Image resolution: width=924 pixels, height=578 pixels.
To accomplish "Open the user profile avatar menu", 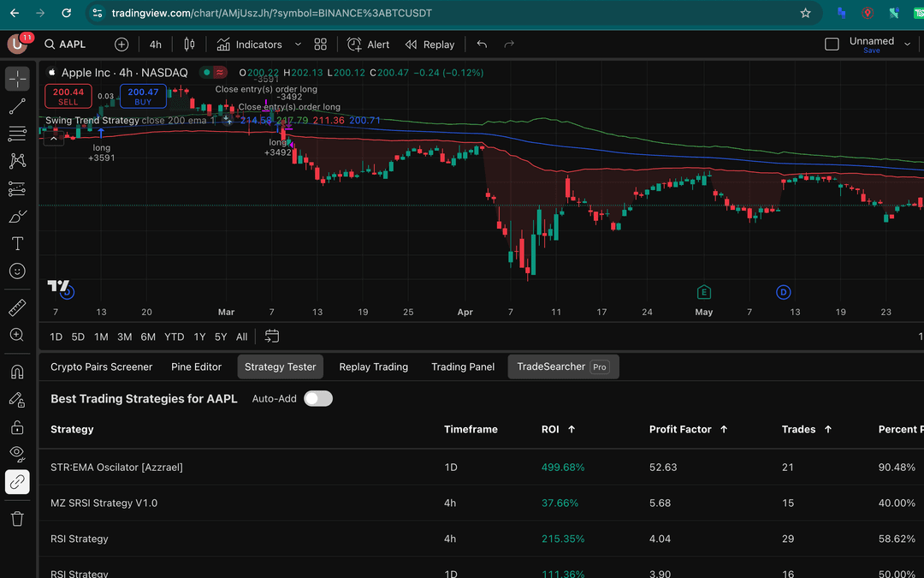I will 18,44.
